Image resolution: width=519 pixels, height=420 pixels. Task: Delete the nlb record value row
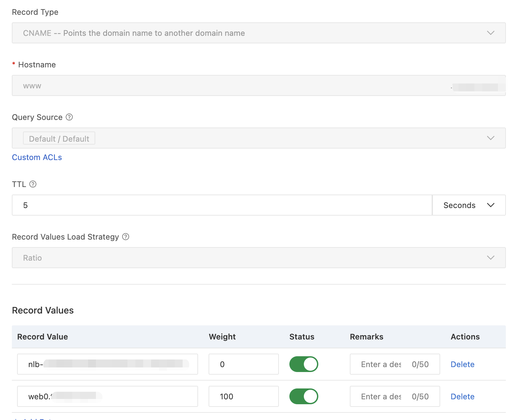462,364
